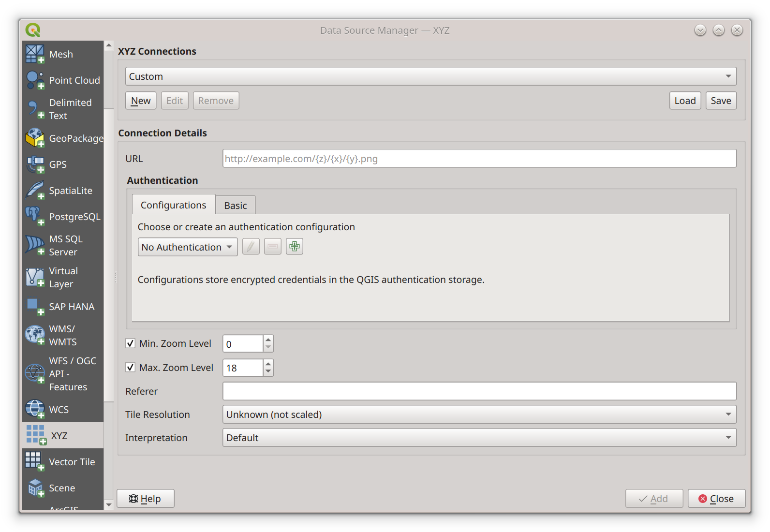The height and width of the screenshot is (532, 770).
Task: Click the sidebar scrollbar track
Action: pyautogui.click(x=109, y=450)
